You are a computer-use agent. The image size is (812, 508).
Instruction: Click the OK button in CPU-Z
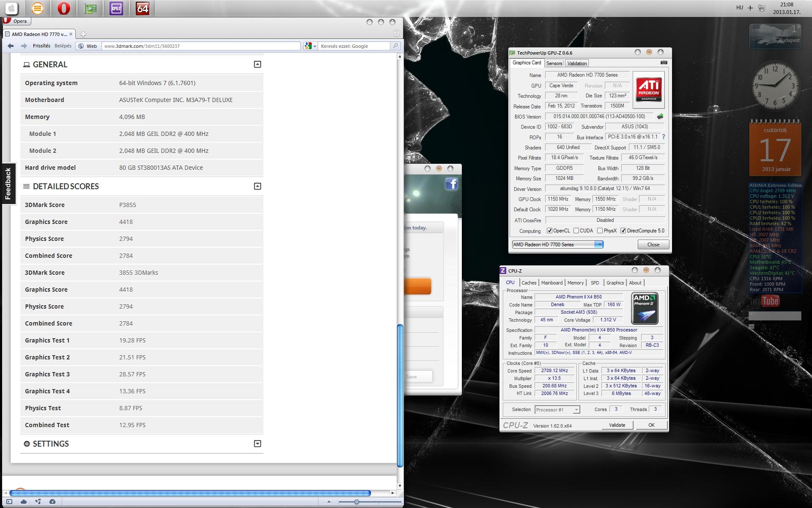(x=651, y=425)
